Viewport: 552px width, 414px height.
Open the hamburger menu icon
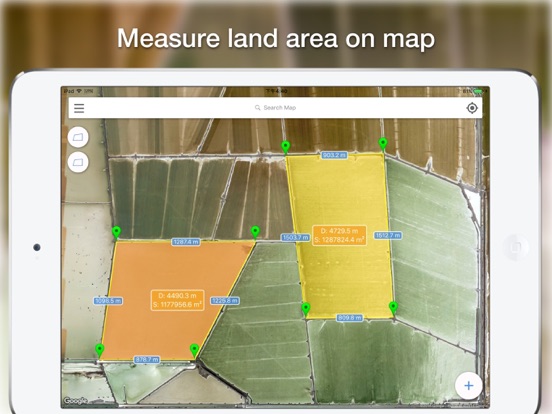[x=79, y=108]
